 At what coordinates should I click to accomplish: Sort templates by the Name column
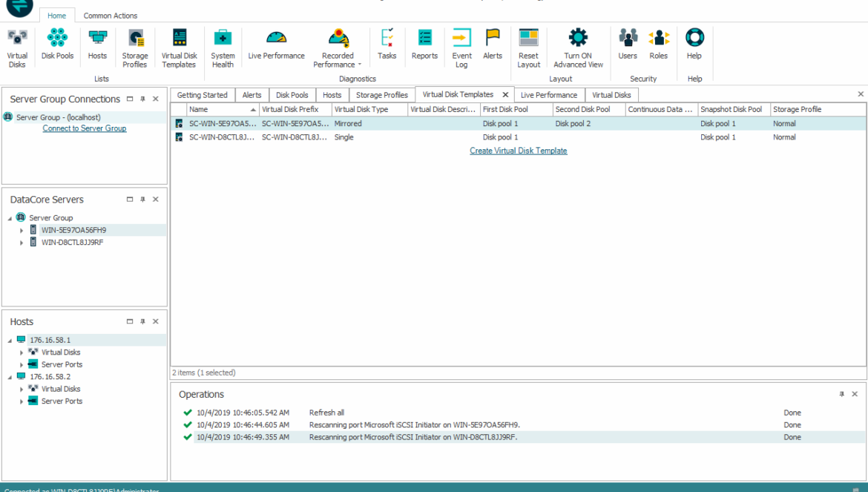click(223, 110)
